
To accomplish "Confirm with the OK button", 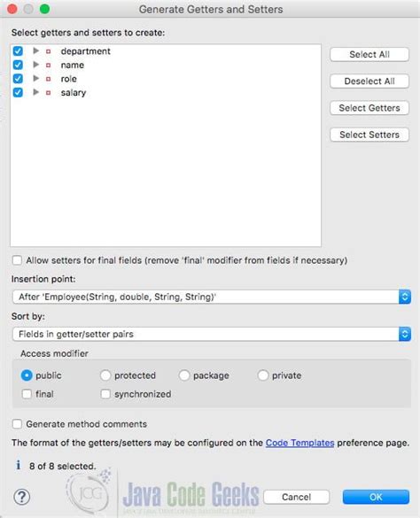I will coord(376,497).
